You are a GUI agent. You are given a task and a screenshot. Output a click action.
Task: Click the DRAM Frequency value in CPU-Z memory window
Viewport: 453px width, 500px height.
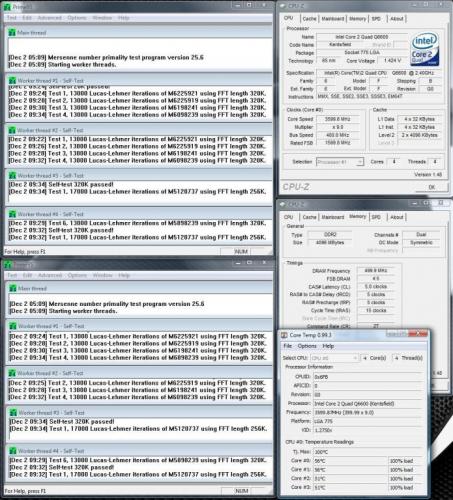tap(375, 271)
